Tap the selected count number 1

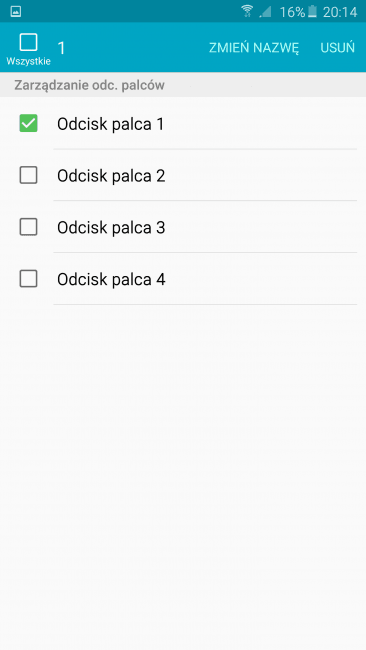(x=61, y=48)
